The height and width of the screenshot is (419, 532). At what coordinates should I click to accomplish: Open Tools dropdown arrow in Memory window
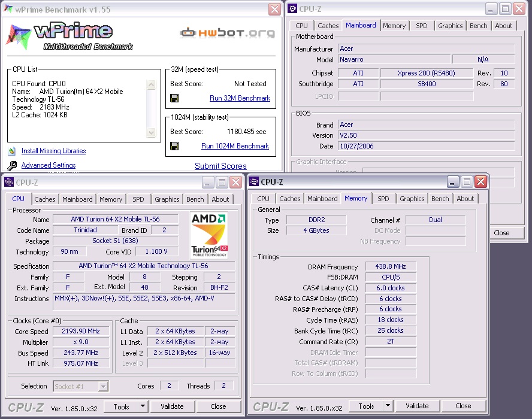(388, 405)
